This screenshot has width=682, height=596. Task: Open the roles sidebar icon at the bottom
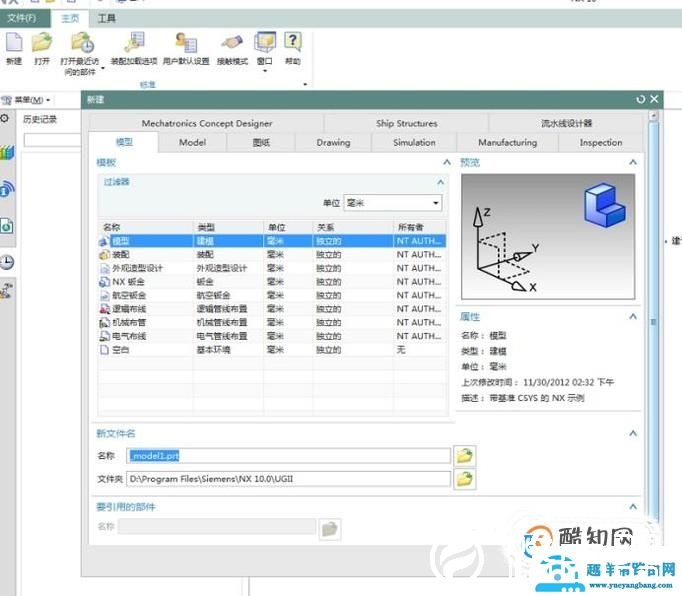pyautogui.click(x=6, y=291)
